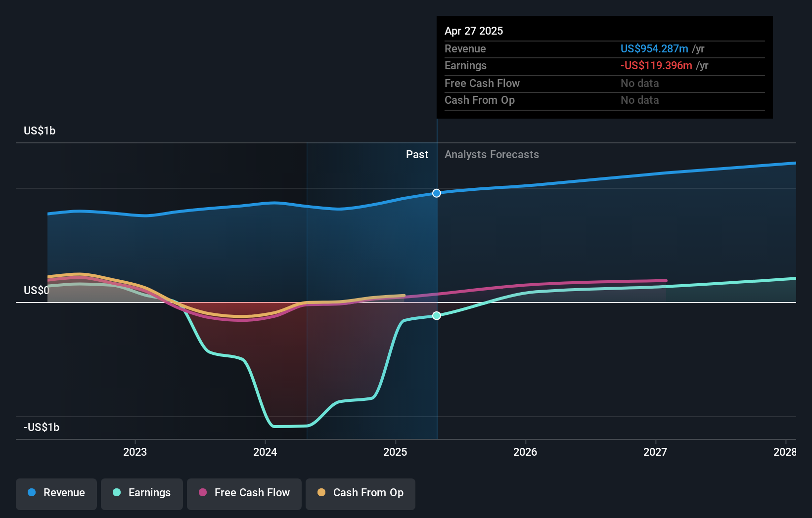Toggle the Earnings series legend button

(x=142, y=494)
